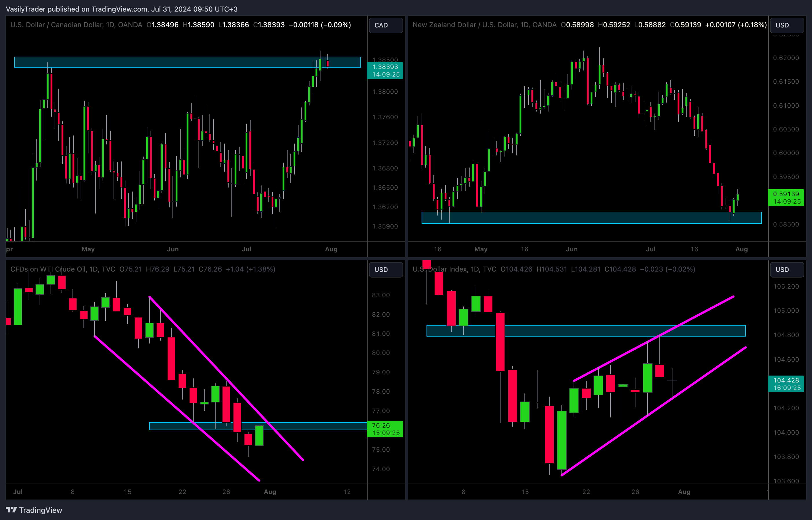Click the Dollar Index low value L104.281
The width and height of the screenshot is (812, 520).
586,269
